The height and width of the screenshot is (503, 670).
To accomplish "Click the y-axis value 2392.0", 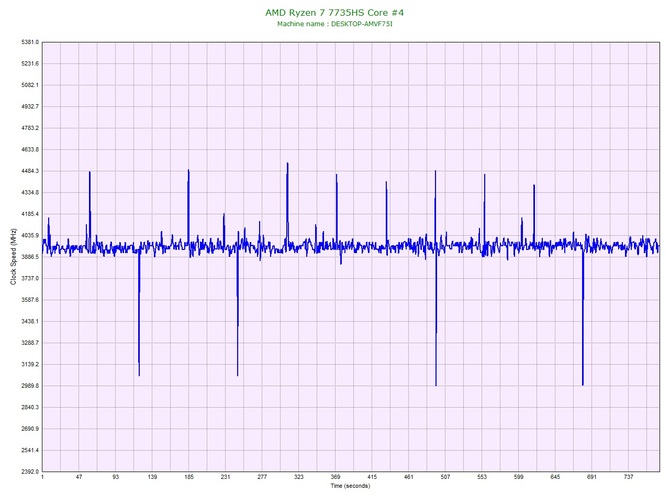I will [x=30, y=472].
